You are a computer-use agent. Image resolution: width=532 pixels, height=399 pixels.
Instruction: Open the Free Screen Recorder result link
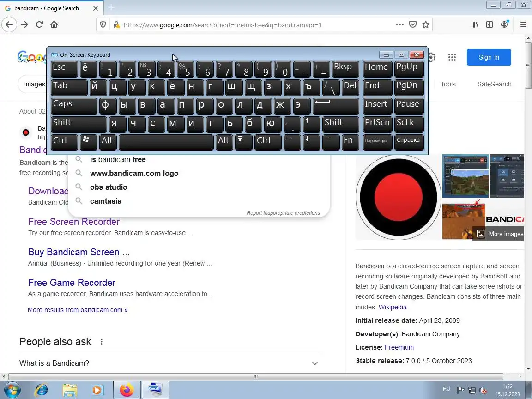click(74, 222)
